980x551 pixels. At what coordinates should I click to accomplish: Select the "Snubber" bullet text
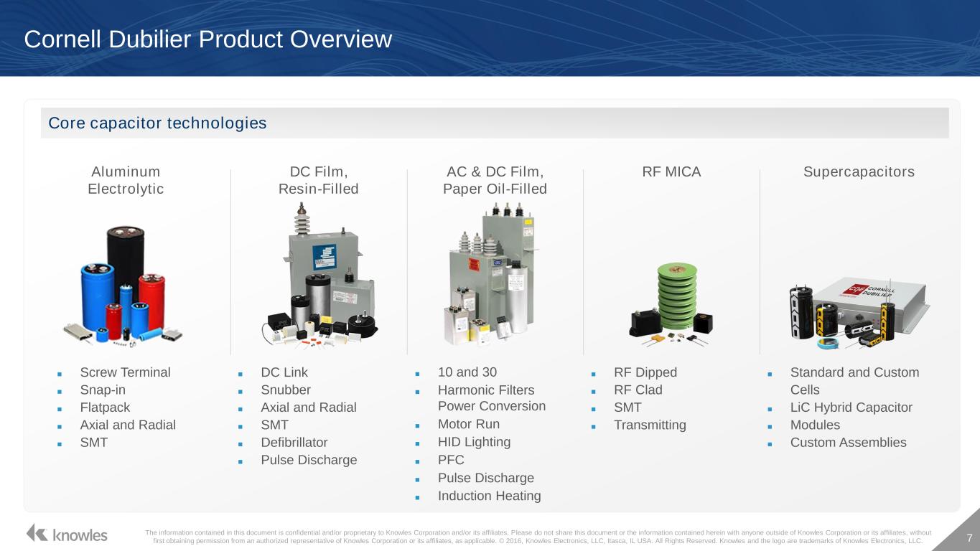pos(286,390)
